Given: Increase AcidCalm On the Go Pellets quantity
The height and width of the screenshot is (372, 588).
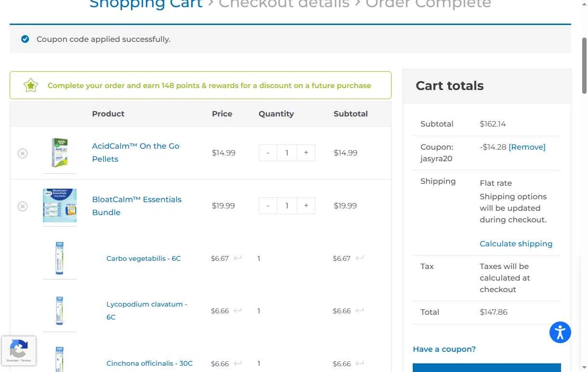Looking at the screenshot, I should pos(306,153).
